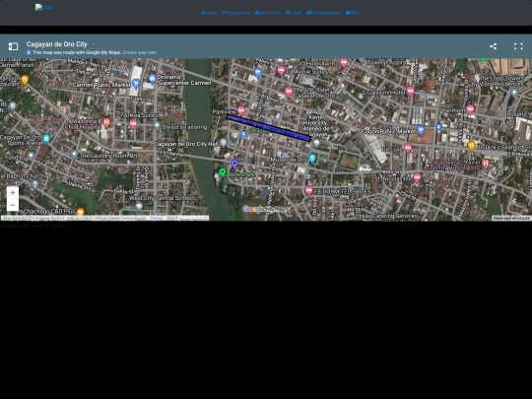Click the Baptist Church cross marker
Image resolution: width=532 pixels, height=399 pixels.
point(34,184)
